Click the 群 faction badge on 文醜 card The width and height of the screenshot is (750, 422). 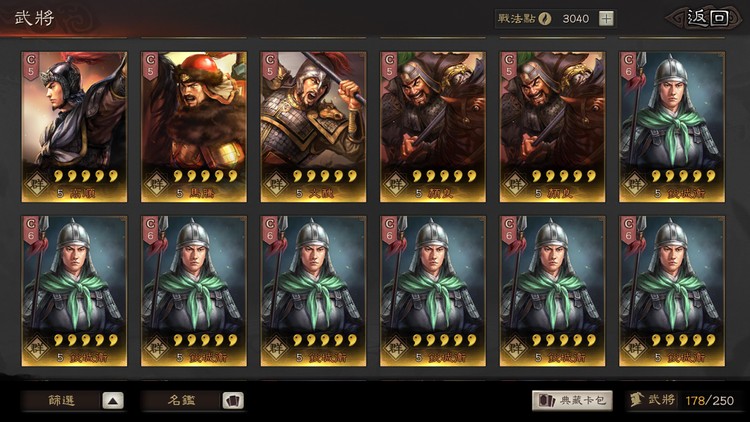click(x=276, y=184)
